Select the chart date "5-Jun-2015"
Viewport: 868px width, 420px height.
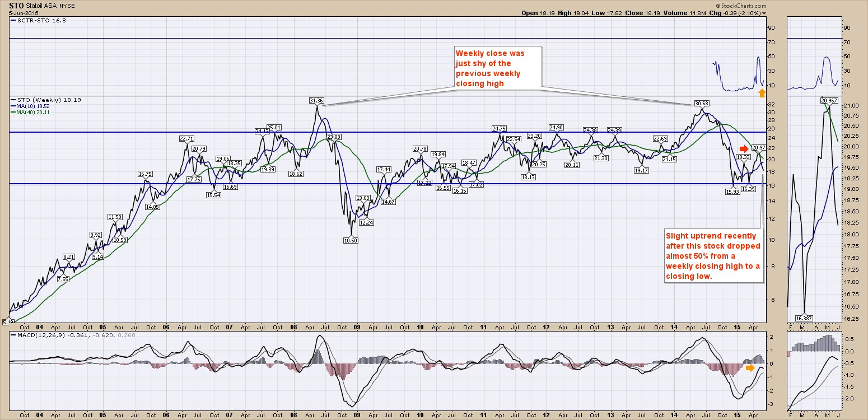click(x=23, y=13)
